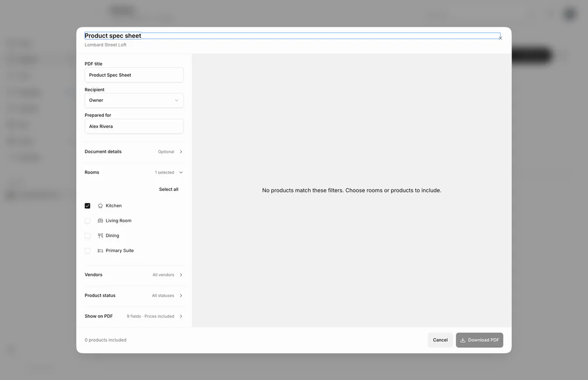Click the 'All vendors' text
The height and width of the screenshot is (380, 588).
163,275
